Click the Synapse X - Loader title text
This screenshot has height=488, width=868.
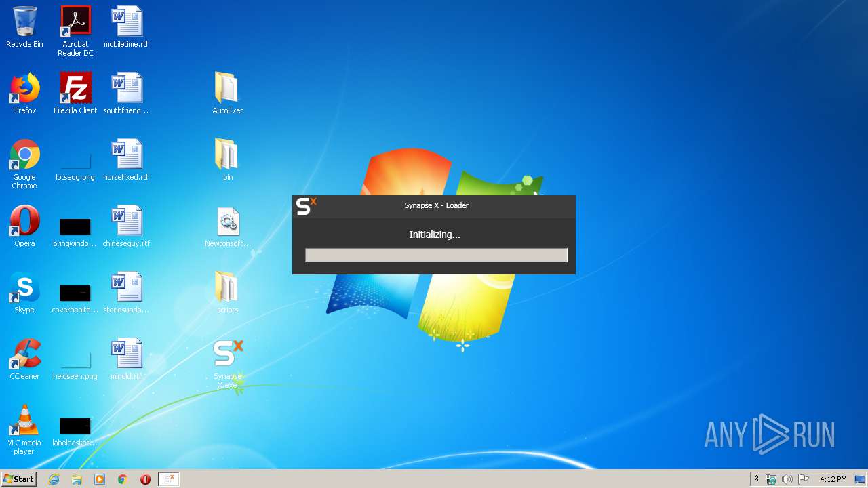click(437, 205)
